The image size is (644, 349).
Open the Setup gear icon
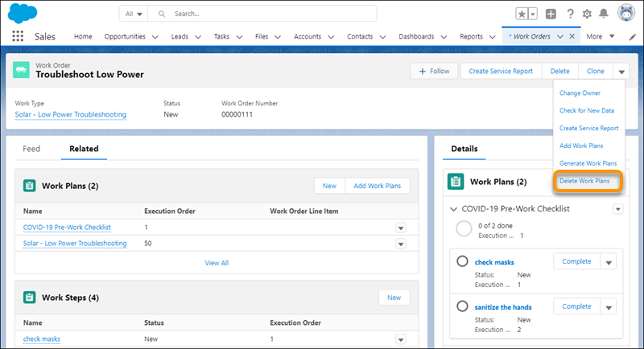(x=587, y=14)
